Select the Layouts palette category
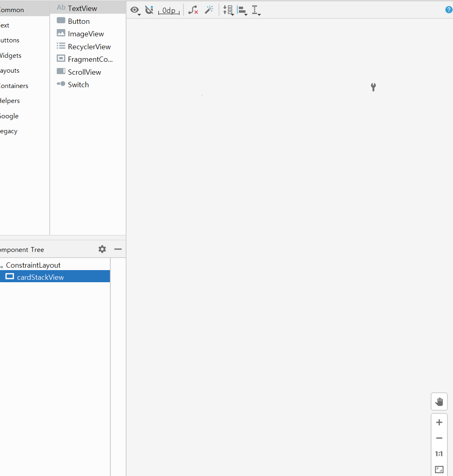The width and height of the screenshot is (453, 476). click(25, 70)
